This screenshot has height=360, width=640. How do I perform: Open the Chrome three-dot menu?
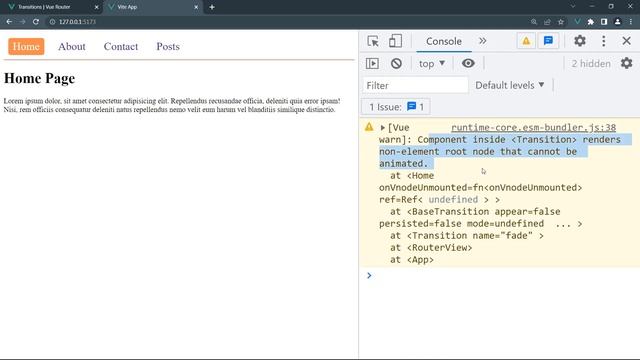pos(631,22)
